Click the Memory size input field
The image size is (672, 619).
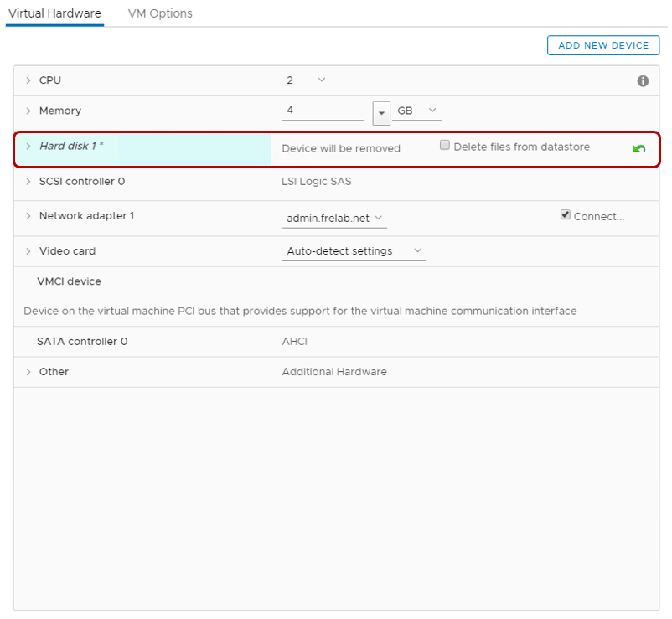pos(323,111)
